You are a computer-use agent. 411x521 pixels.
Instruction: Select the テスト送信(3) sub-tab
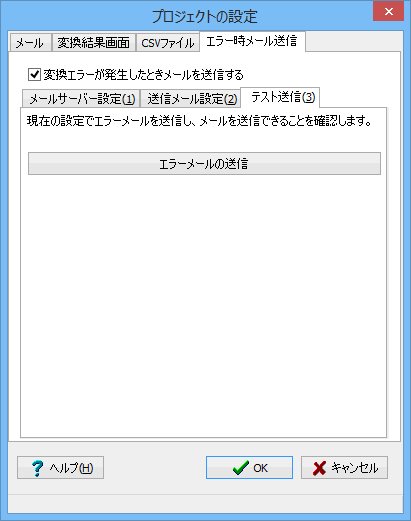click(280, 97)
